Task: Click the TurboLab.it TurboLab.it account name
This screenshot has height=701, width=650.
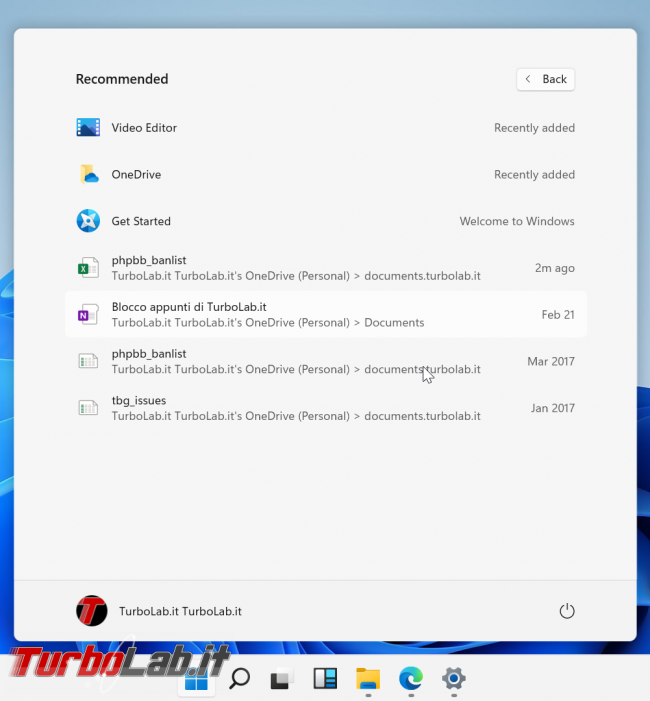Action: 180,611
